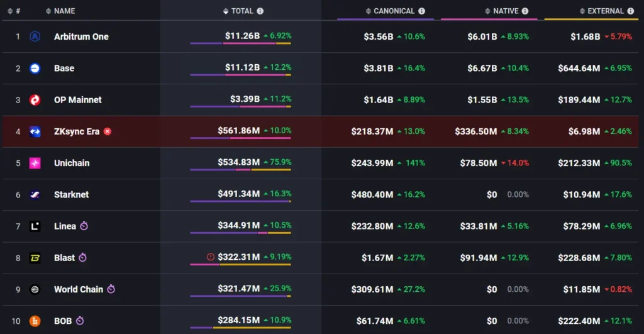The height and width of the screenshot is (334, 644).
Task: Open the info tooltip icon for TOTAL
Action: (x=260, y=11)
